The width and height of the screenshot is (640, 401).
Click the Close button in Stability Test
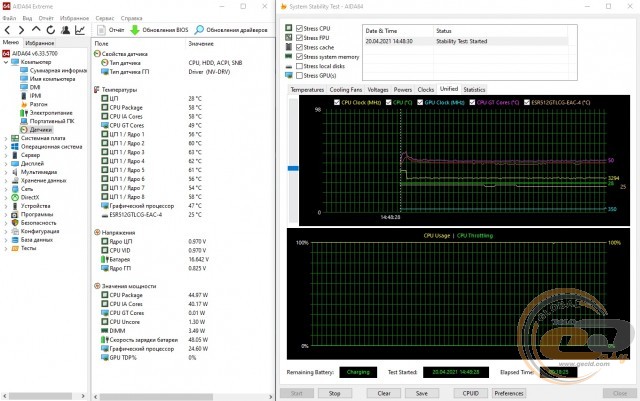pos(620,393)
